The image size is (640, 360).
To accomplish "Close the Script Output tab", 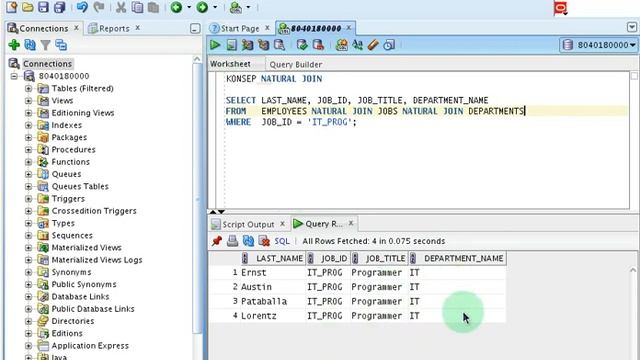I will pos(282,224).
